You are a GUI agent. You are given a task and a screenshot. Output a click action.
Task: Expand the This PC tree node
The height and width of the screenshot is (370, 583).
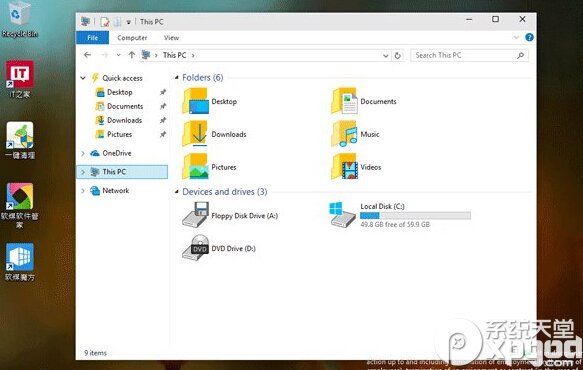coord(83,172)
